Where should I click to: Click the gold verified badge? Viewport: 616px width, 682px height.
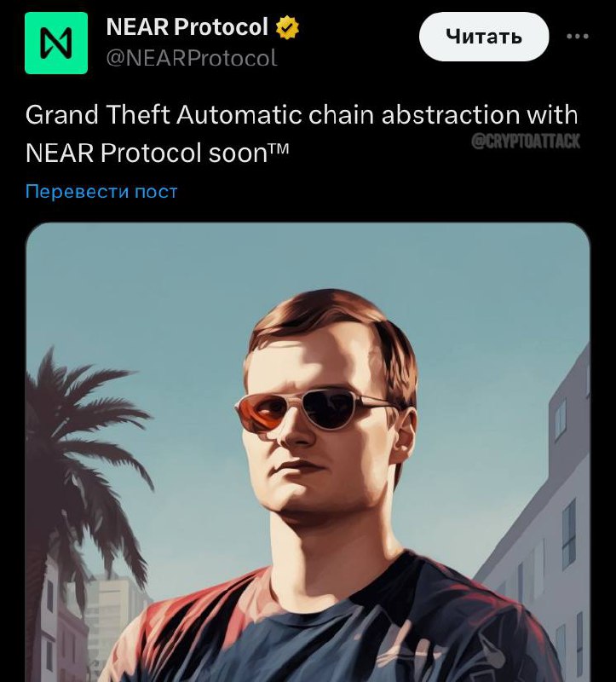point(287,27)
